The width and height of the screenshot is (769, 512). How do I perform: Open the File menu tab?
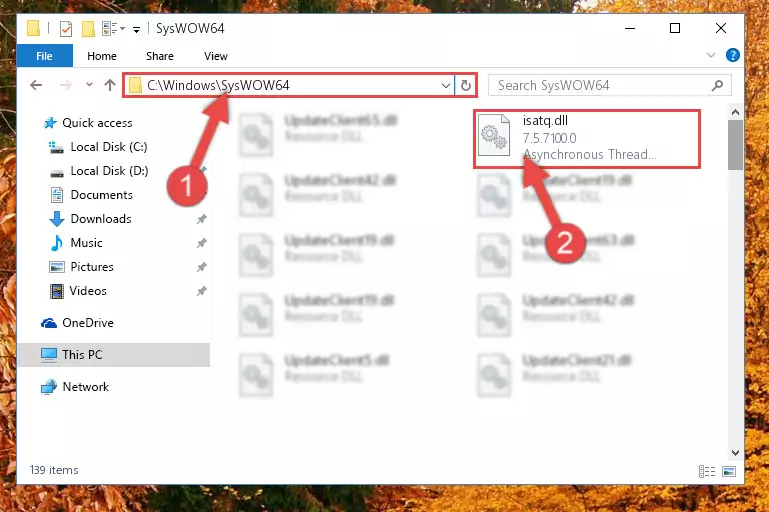(45, 56)
